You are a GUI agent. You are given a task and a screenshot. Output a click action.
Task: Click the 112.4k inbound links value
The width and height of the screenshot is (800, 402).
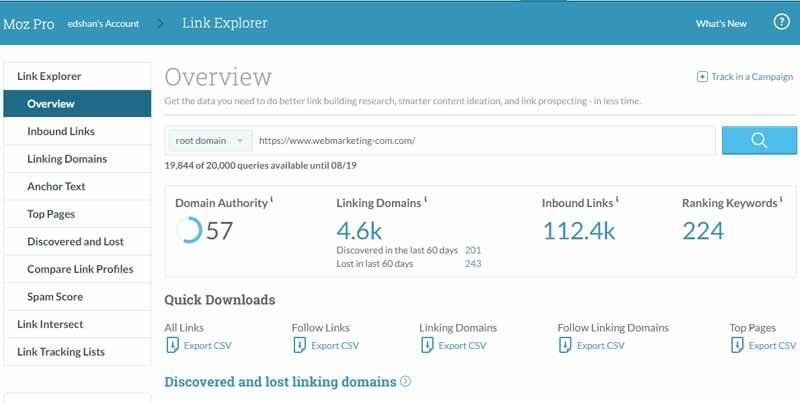click(x=579, y=231)
